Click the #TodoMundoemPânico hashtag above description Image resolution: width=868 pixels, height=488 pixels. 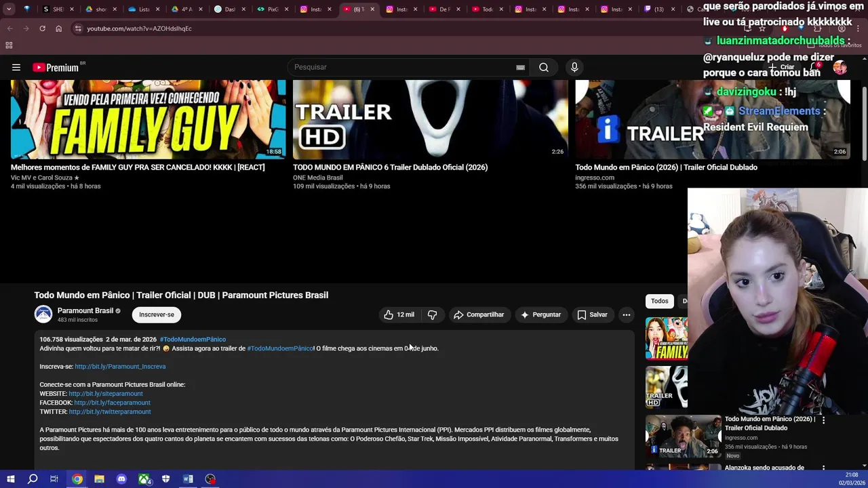[x=193, y=340]
